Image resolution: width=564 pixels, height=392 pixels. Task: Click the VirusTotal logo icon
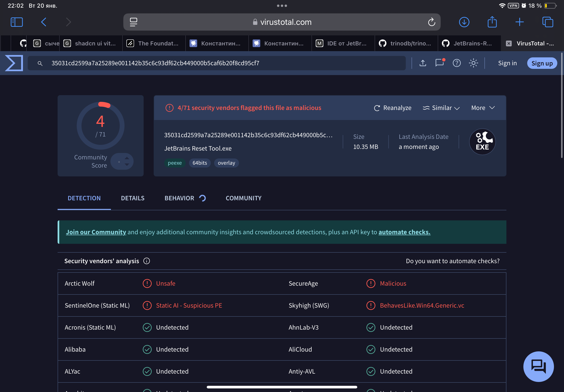coord(14,63)
